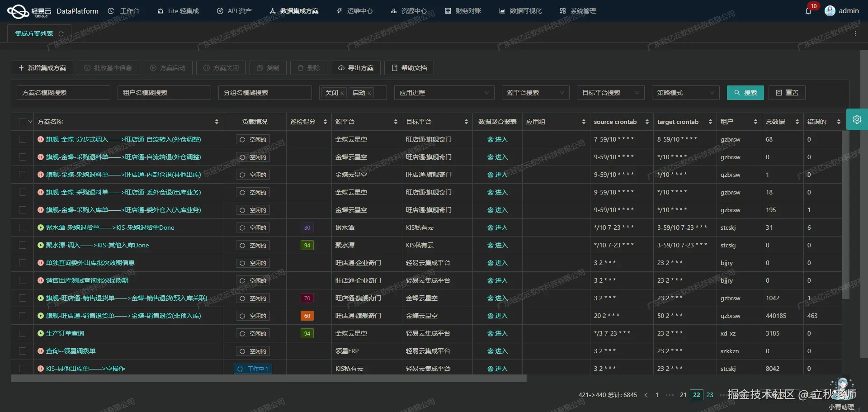The height and width of the screenshot is (412, 868).
Task: Check the 聚水潭-调入——>KIS-其他入库Done row checkbox
Action: tap(23, 245)
